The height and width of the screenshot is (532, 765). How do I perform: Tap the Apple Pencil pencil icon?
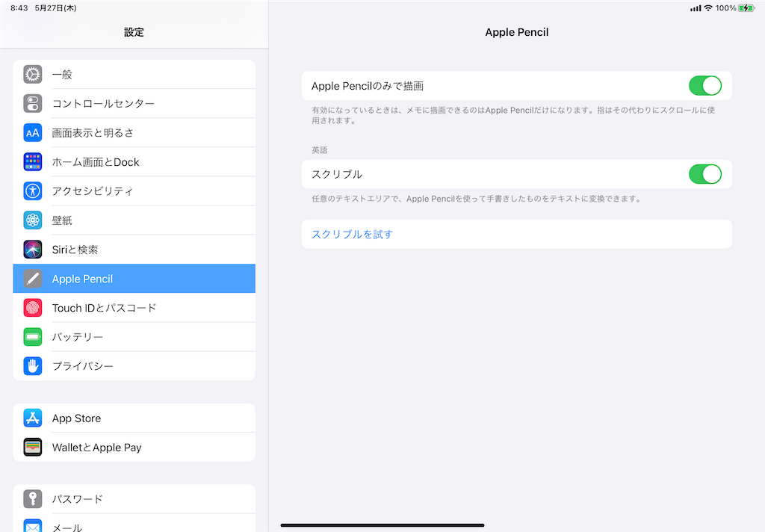(x=33, y=279)
